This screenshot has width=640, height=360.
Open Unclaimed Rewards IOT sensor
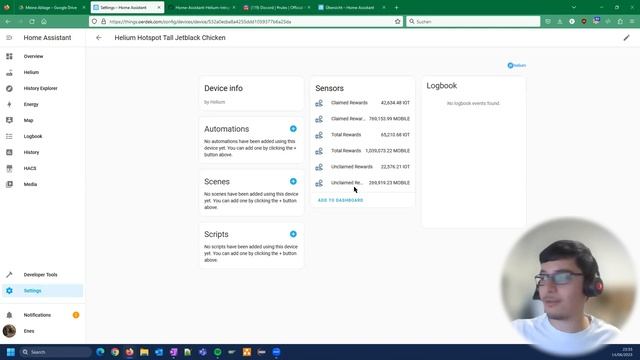362,167
